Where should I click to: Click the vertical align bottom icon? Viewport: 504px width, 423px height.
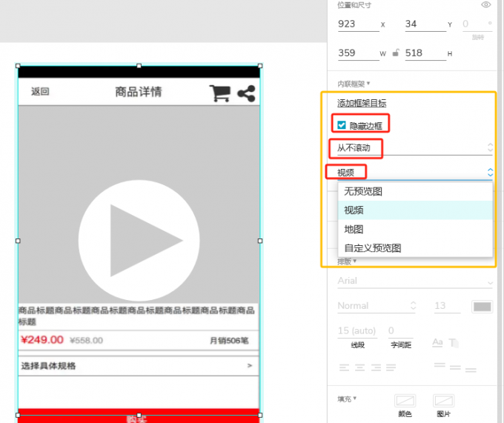[471, 370]
